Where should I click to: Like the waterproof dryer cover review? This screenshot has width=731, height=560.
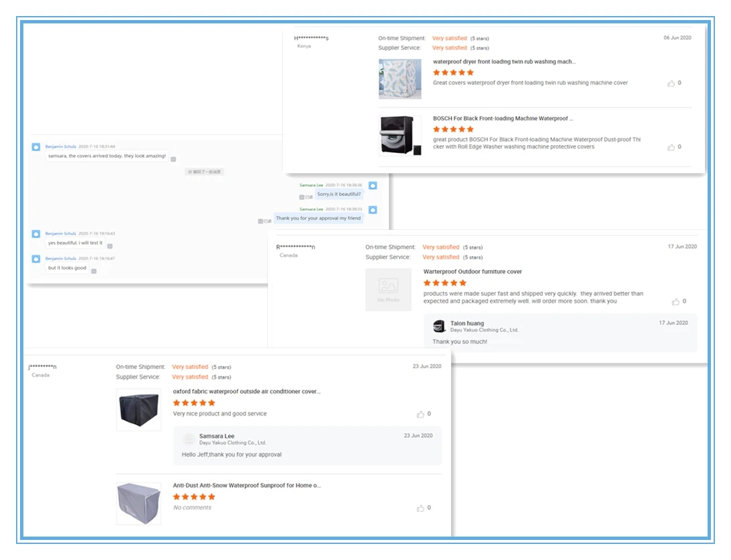point(671,84)
